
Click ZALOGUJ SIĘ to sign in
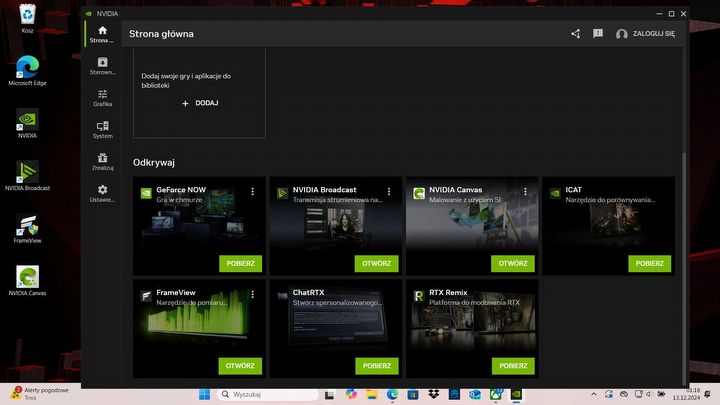pyautogui.click(x=653, y=34)
